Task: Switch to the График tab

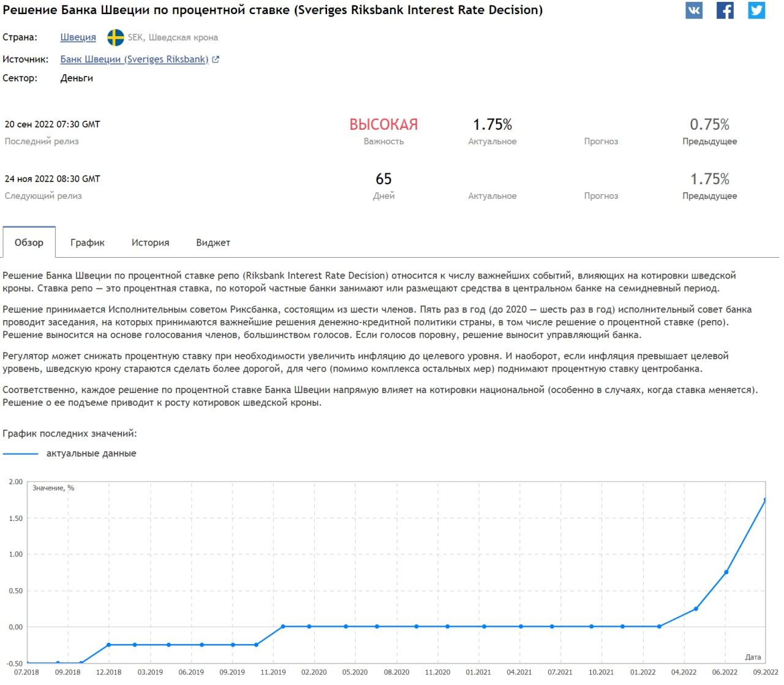Action: (x=88, y=242)
